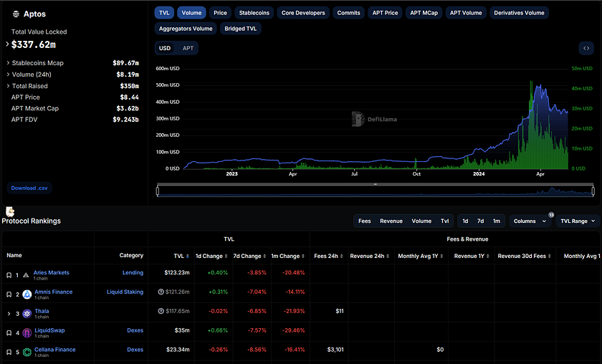This screenshot has height=364, width=602.
Task: Open the Aries Markets protocol link
Action: (x=51, y=272)
